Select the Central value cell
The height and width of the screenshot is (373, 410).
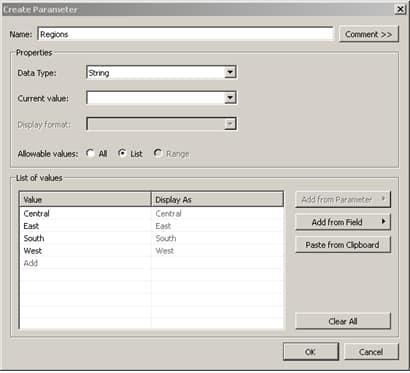(x=85, y=213)
